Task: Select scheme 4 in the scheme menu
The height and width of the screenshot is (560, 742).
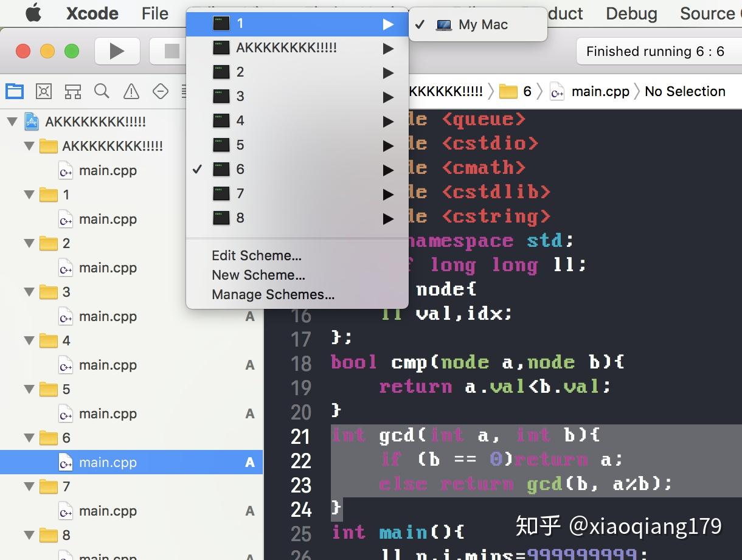Action: (297, 121)
